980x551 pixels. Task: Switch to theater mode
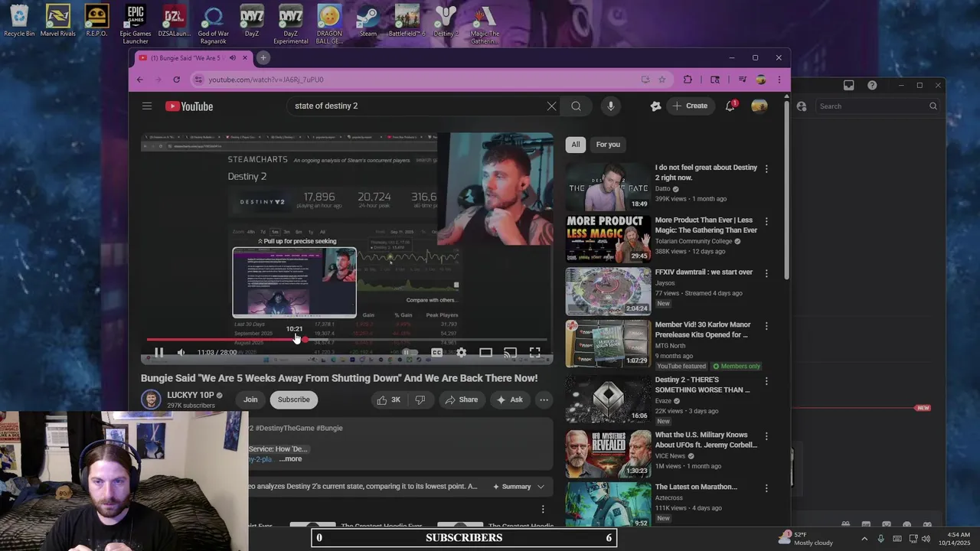click(x=485, y=353)
